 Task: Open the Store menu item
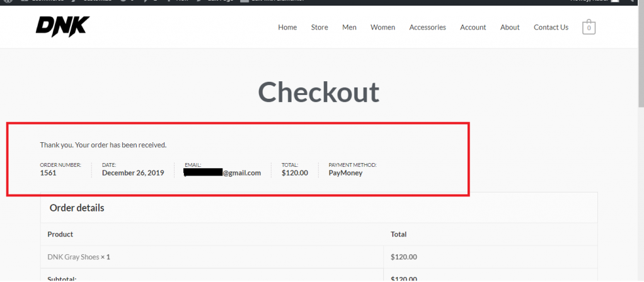[319, 27]
